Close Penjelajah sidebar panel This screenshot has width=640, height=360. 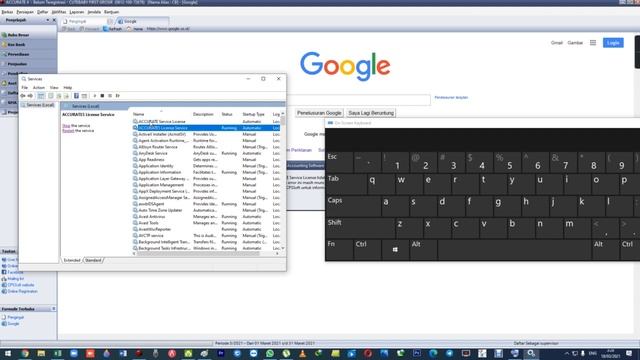click(x=54, y=20)
